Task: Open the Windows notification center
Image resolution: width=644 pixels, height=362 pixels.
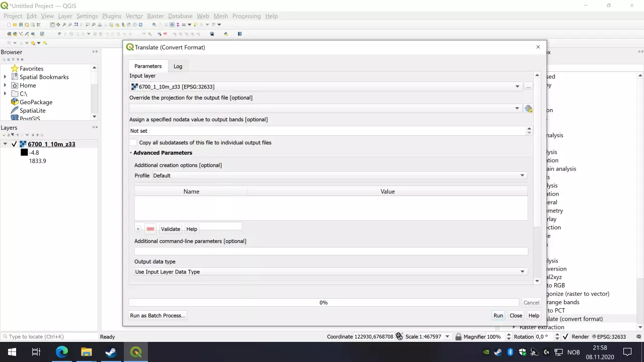Action: pyautogui.click(x=627, y=352)
